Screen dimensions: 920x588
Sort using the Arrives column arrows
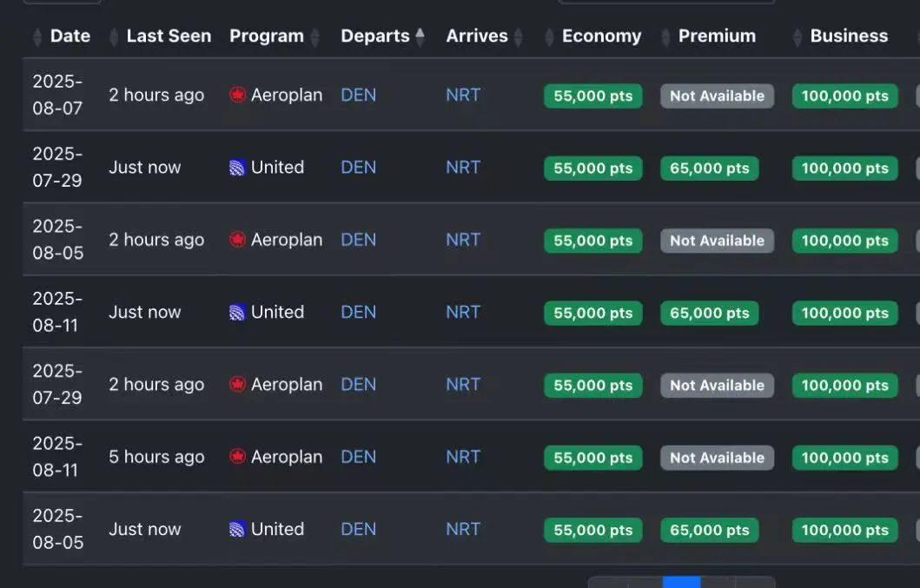[518, 36]
